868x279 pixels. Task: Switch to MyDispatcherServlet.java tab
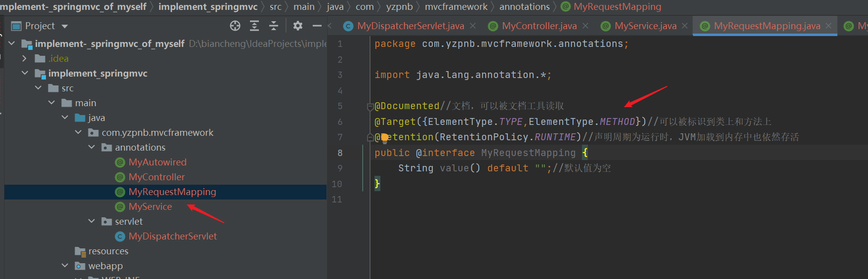tap(411, 26)
